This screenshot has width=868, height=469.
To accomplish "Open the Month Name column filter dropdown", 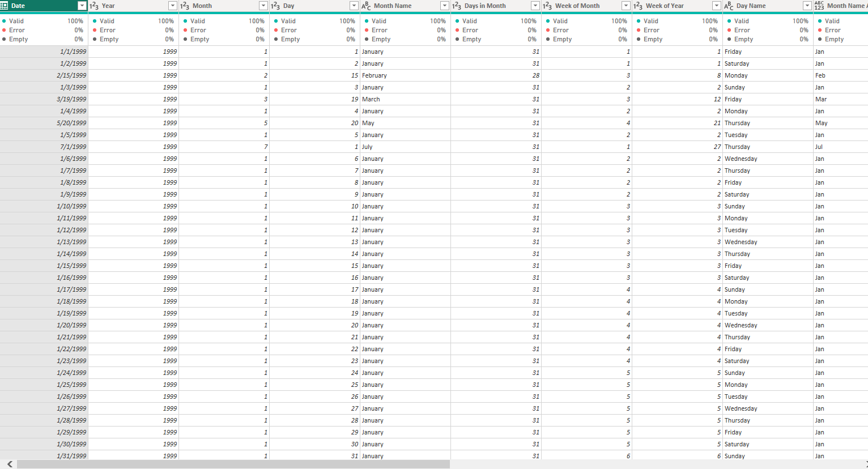I will pos(444,6).
